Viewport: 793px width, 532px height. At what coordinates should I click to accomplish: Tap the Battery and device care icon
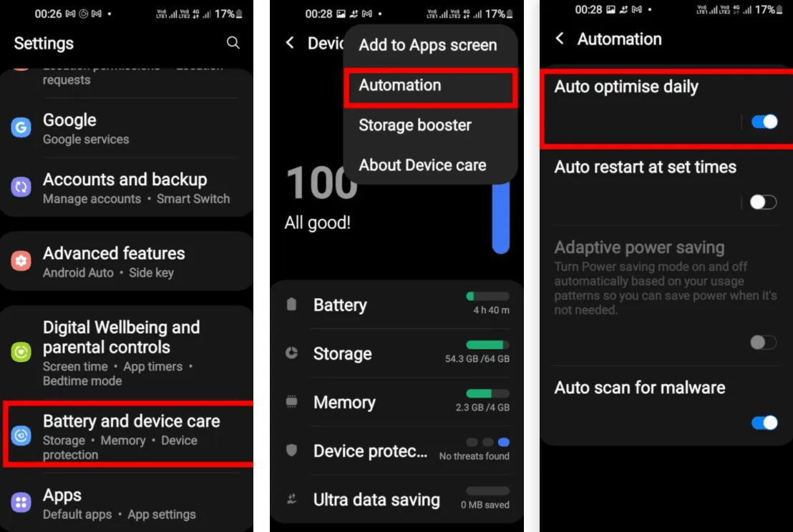tap(21, 435)
